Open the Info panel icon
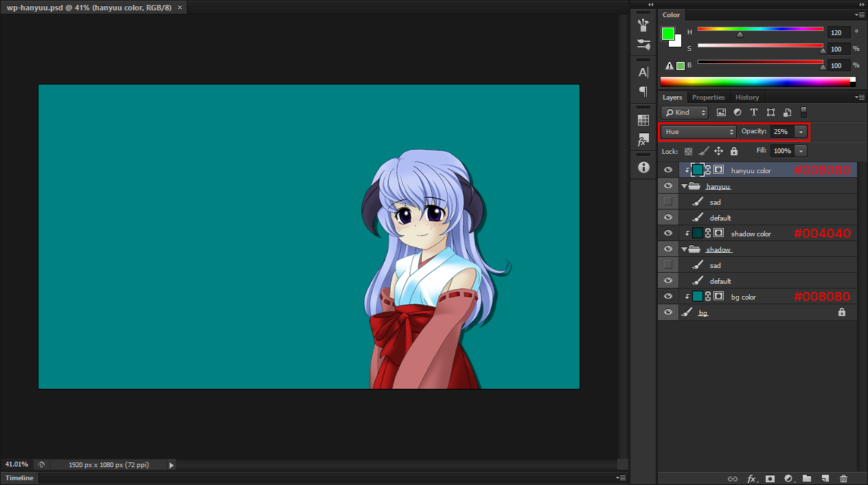The image size is (868, 485). (643, 167)
